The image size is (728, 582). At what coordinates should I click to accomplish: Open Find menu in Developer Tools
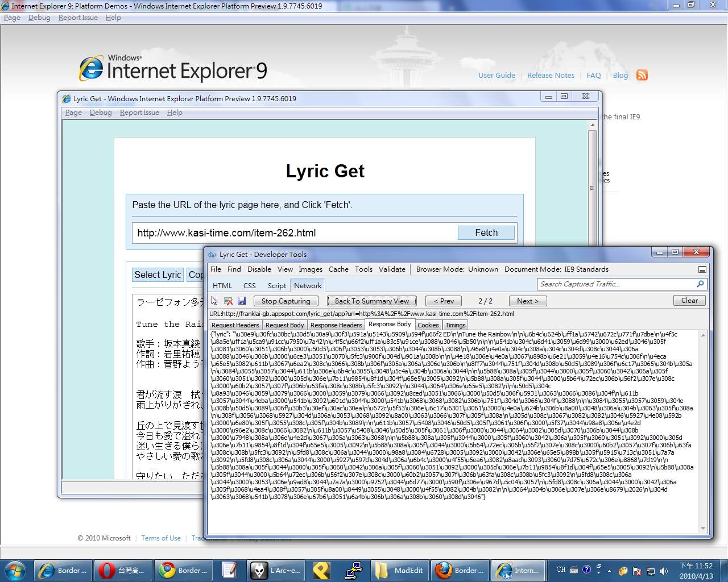click(234, 269)
